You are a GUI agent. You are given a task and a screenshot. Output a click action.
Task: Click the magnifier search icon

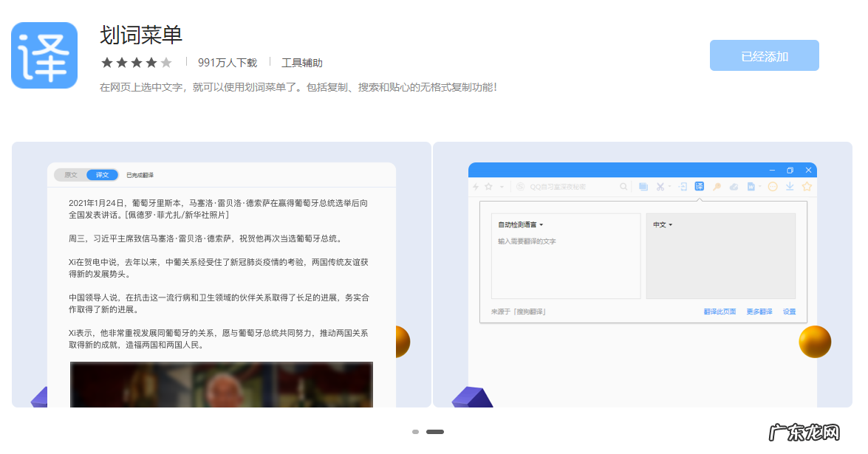coord(623,186)
